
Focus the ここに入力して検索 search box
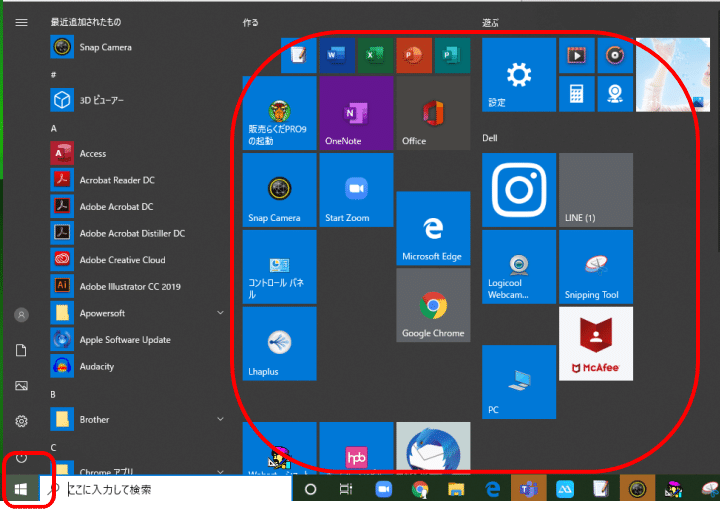point(165,489)
